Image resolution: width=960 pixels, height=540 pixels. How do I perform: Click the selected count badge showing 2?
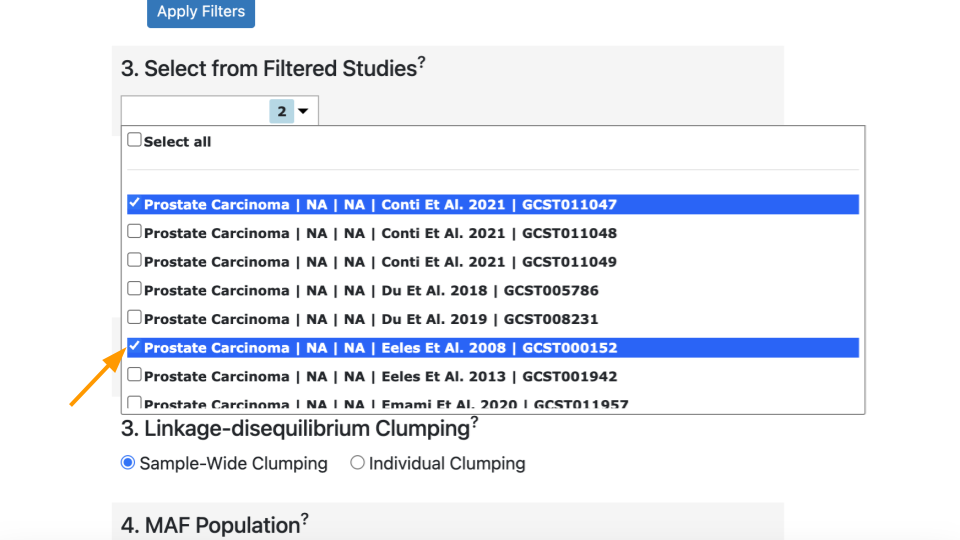[x=282, y=111]
